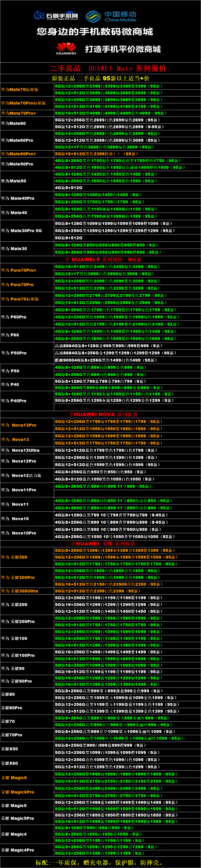Click the 石狮手机网 logo icon
This screenshot has height=868, width=201.
point(39,15)
